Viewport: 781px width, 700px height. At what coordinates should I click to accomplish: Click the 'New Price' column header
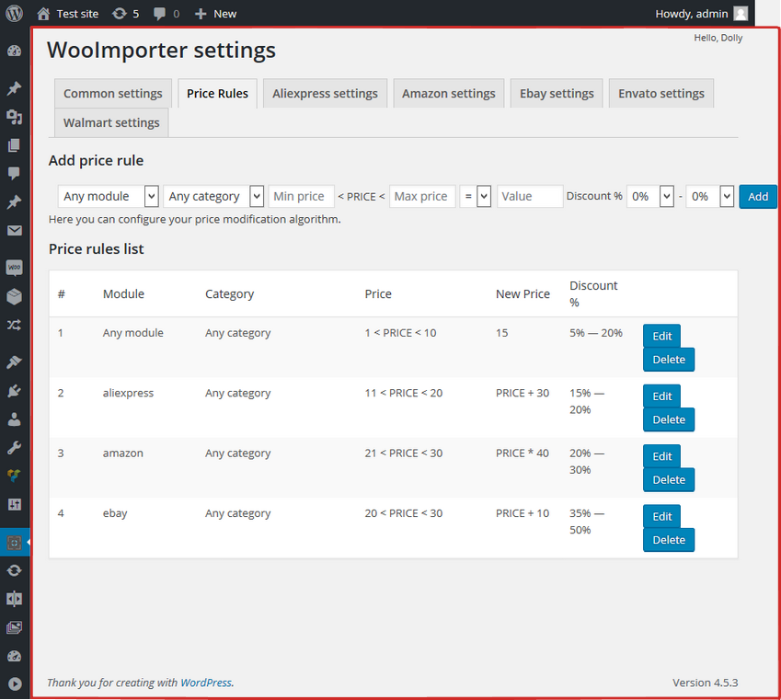523,294
